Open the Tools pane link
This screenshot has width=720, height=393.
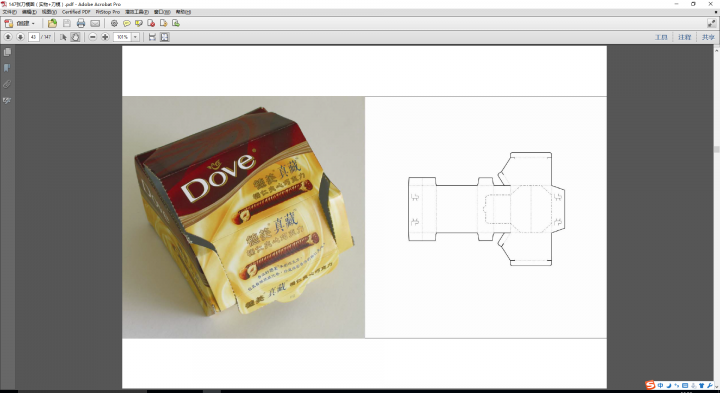click(x=661, y=37)
